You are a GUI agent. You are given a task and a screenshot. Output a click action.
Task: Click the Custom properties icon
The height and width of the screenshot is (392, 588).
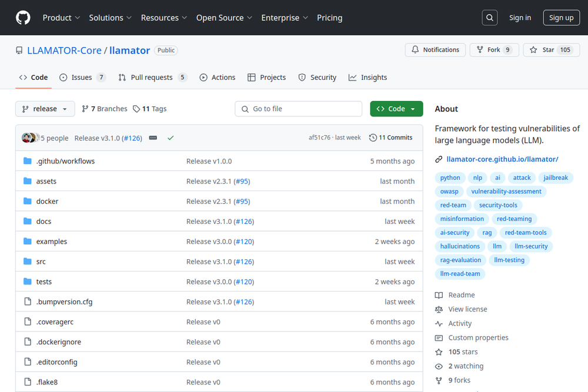(439, 338)
